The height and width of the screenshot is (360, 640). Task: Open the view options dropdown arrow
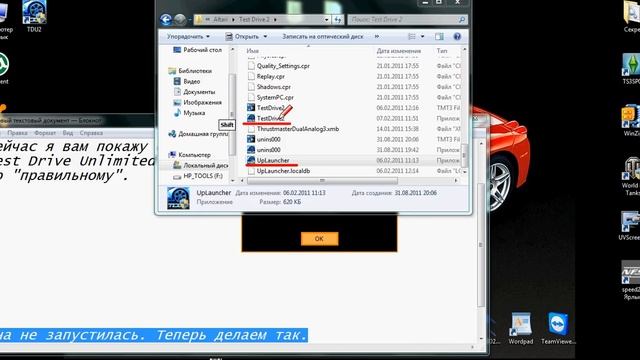click(x=422, y=37)
